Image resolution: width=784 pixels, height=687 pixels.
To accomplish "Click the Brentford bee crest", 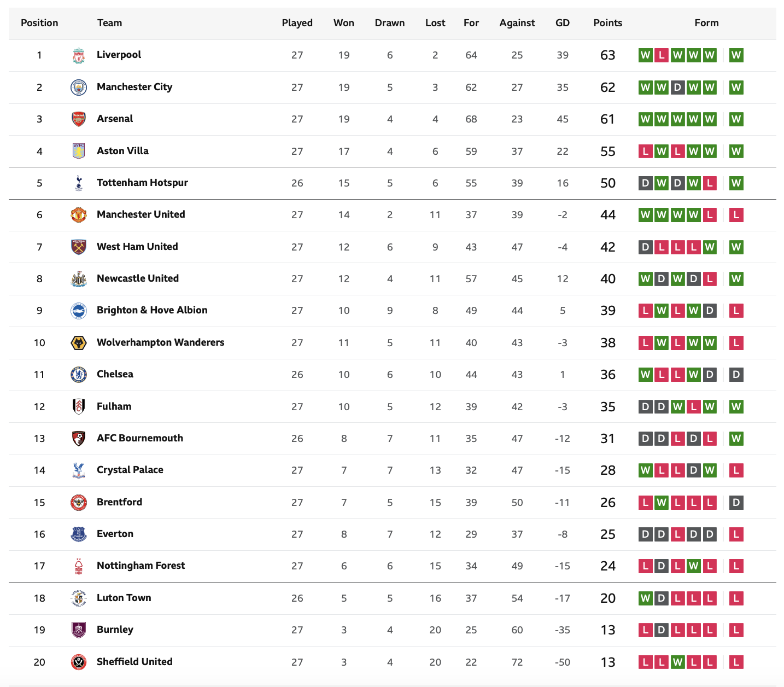I will [x=79, y=503].
